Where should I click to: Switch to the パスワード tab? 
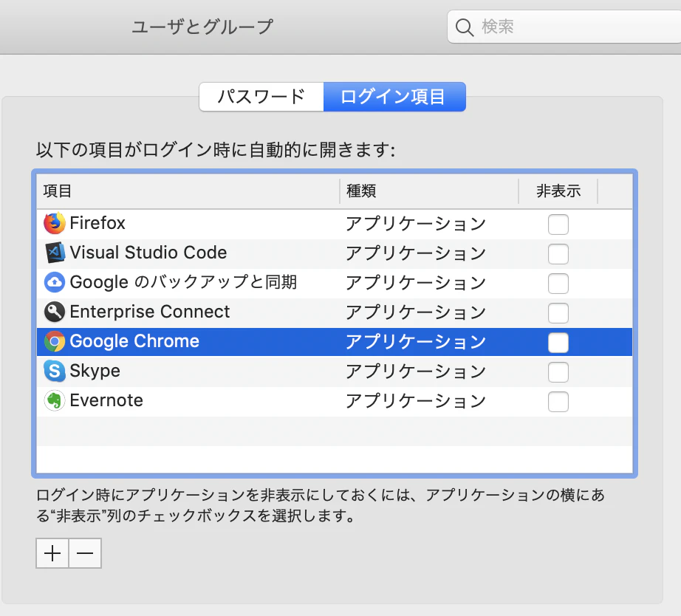coord(261,96)
